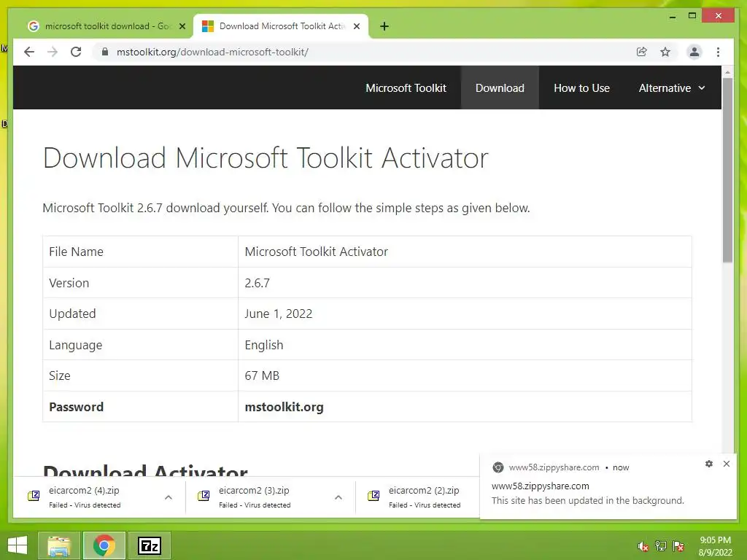Image resolution: width=747 pixels, height=560 pixels.
Task: Click eicarcom2 (2).zip download item name
Action: [424, 491]
